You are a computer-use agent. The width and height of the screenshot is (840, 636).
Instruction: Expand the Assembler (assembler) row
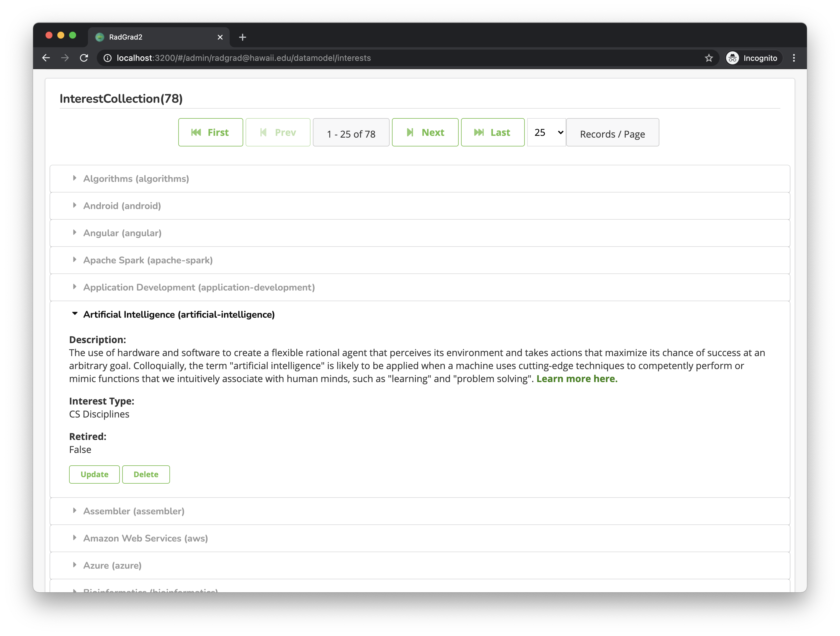pos(420,511)
